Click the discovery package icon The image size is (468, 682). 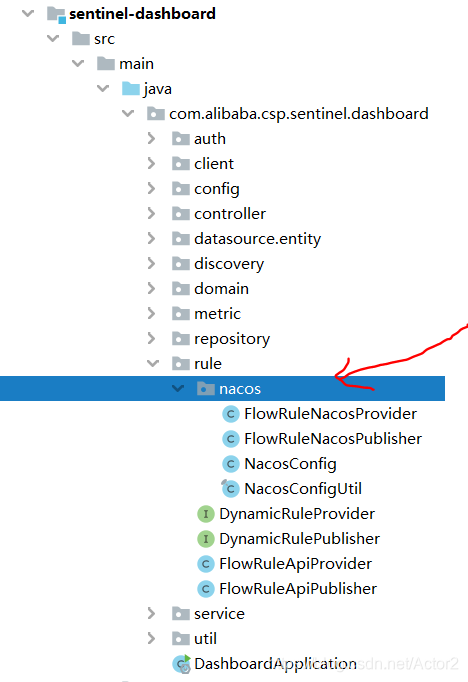click(181, 264)
